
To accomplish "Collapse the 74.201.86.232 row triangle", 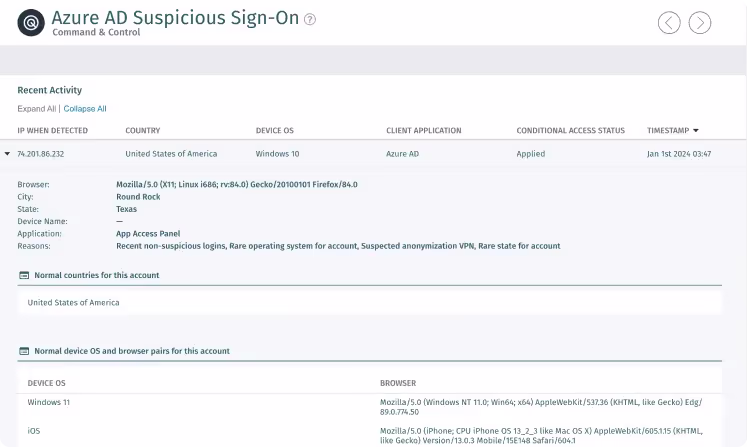I will pos(7,153).
